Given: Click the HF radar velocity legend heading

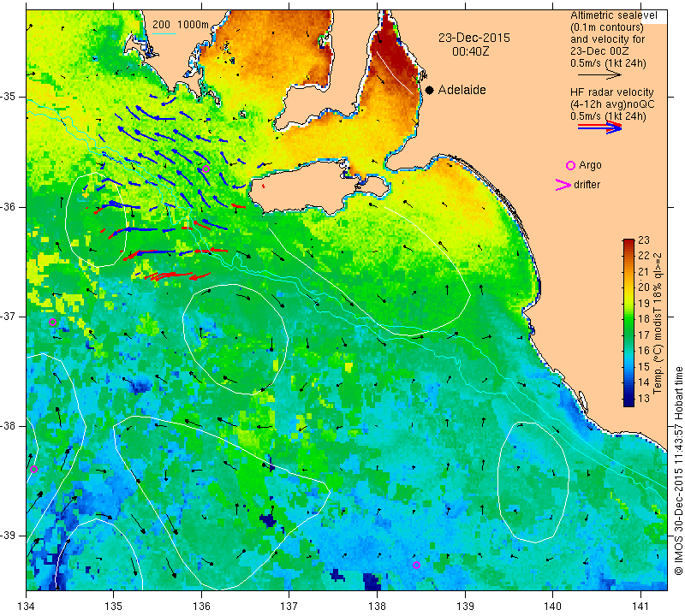Looking at the screenshot, I should coord(611,92).
